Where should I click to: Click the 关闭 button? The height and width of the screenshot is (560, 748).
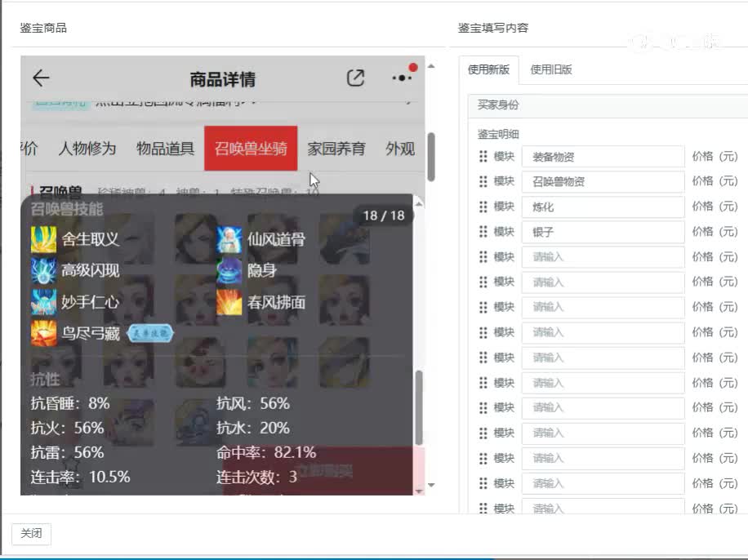tap(31, 533)
